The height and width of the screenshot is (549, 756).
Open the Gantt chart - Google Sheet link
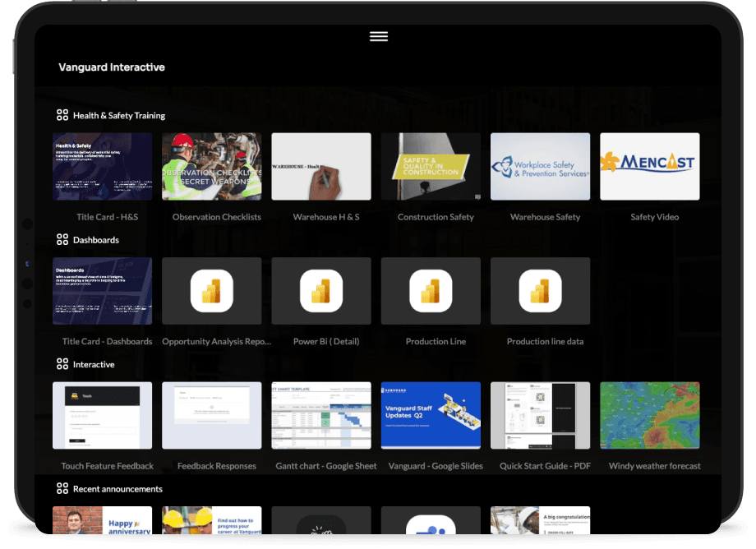tap(320, 415)
